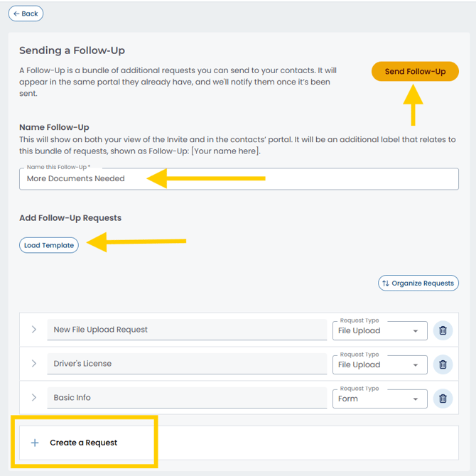
Task: Click the Organize Requests button
Action: click(x=418, y=283)
